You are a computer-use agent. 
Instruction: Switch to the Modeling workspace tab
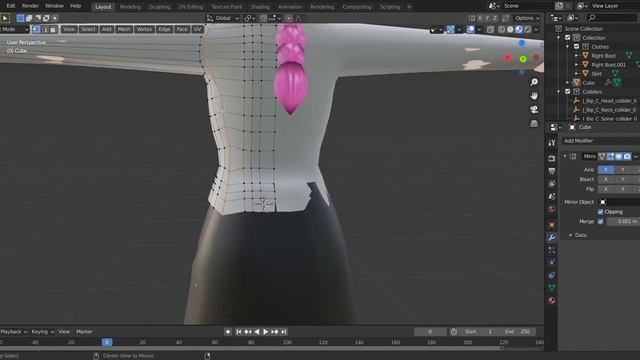coord(130,7)
